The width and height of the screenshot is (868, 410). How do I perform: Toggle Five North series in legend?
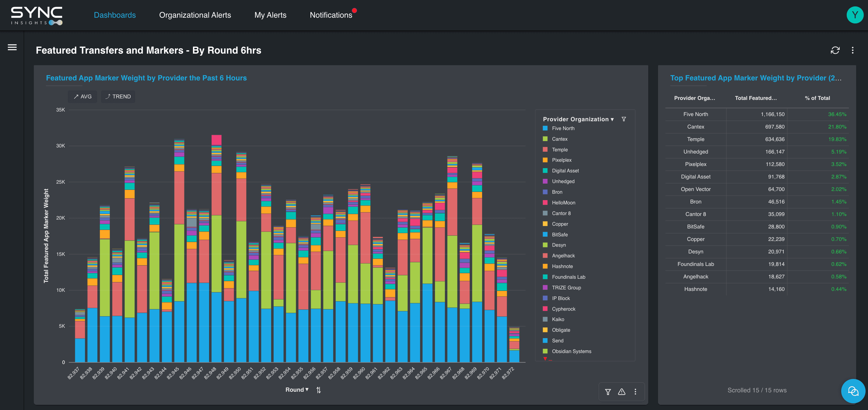[563, 129]
